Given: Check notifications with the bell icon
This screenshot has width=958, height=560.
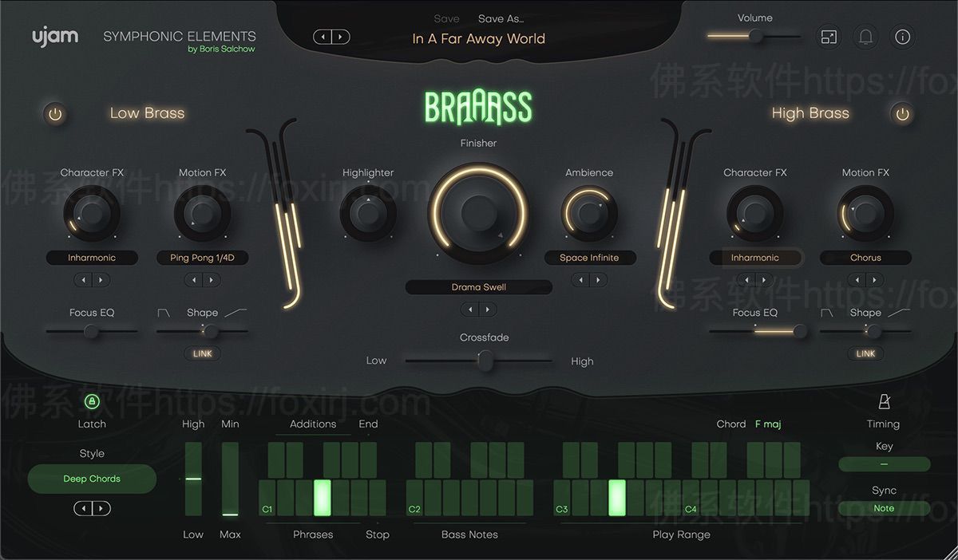Looking at the screenshot, I should click(865, 37).
